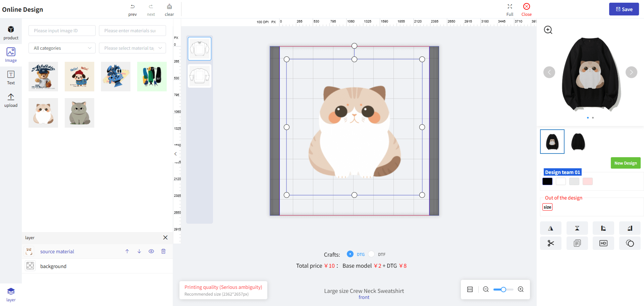Choose the pink color swatch
The height and width of the screenshot is (306, 644).
coord(587,181)
